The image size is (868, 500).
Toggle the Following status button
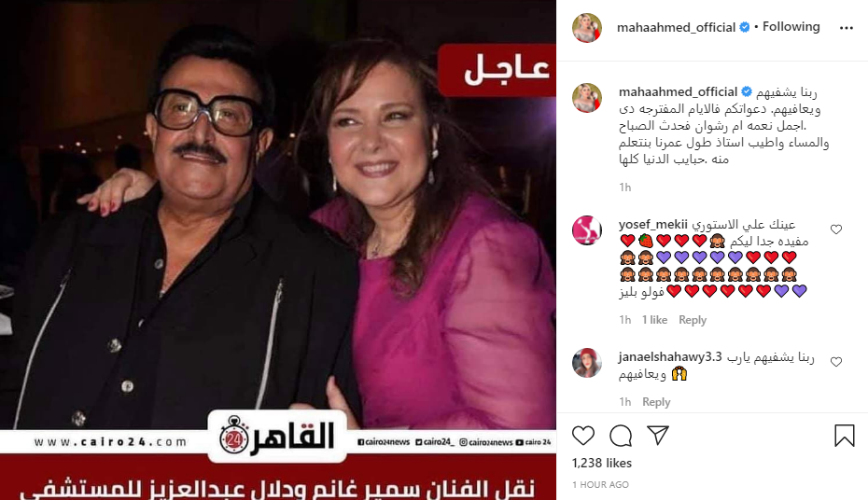coord(791,26)
